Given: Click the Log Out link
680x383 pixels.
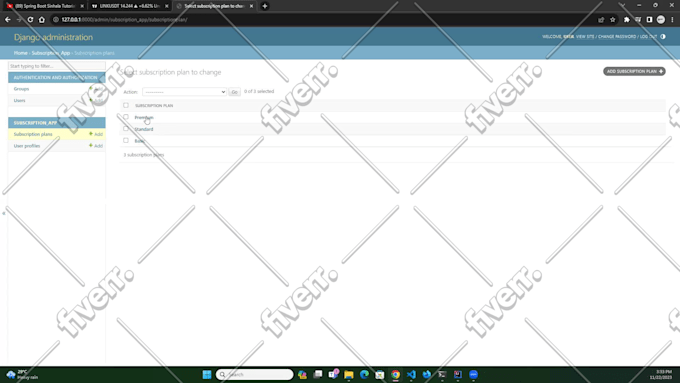Looking at the screenshot, I should 648,36.
